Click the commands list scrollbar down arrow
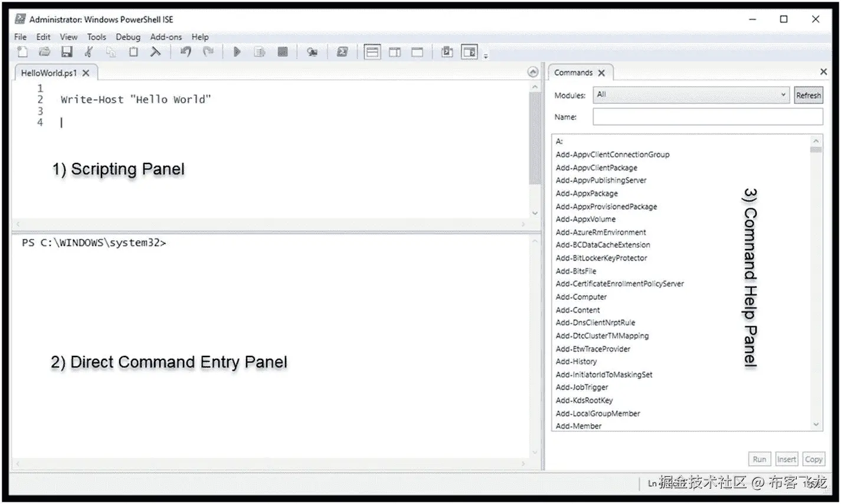 (816, 424)
